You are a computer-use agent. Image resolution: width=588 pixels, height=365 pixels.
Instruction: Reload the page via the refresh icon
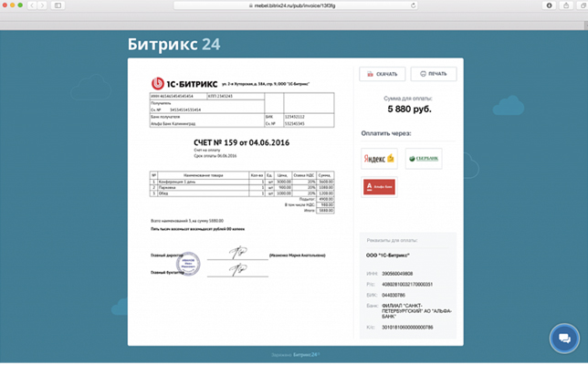coord(413,5)
